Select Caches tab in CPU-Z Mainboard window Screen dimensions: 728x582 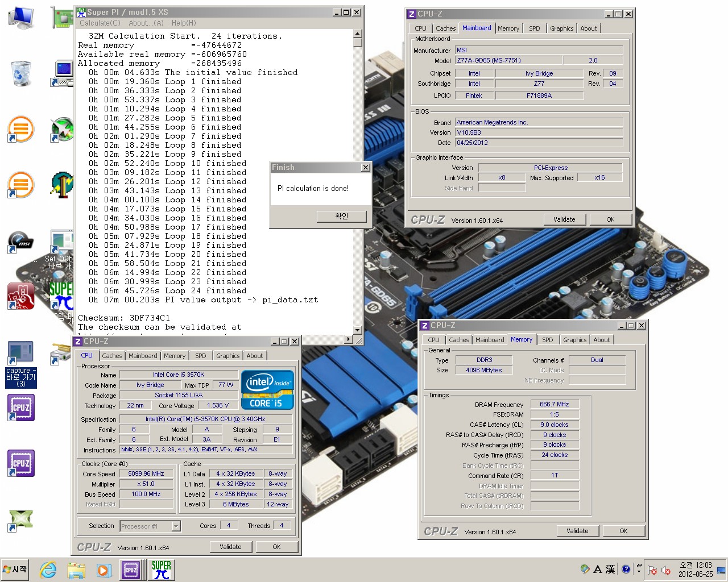tap(445, 28)
